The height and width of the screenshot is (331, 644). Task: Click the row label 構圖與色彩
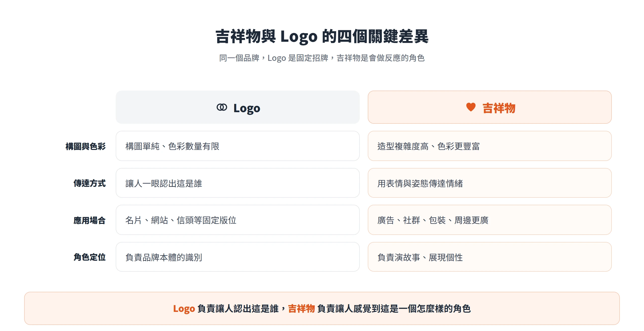point(86,146)
